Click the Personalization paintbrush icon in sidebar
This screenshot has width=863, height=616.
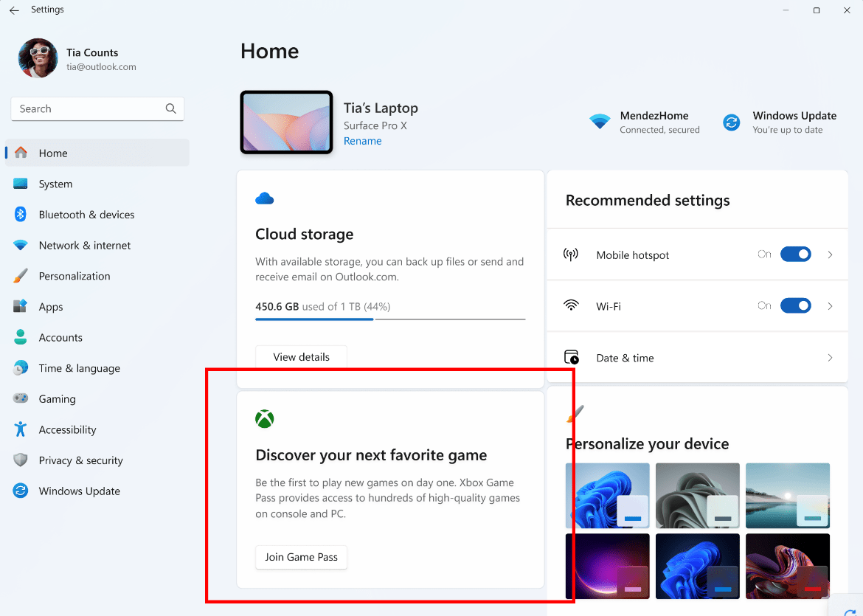(21, 276)
